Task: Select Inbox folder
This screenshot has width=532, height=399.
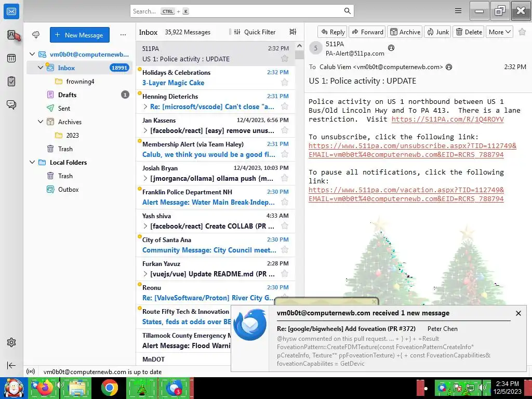Action: [x=79, y=68]
